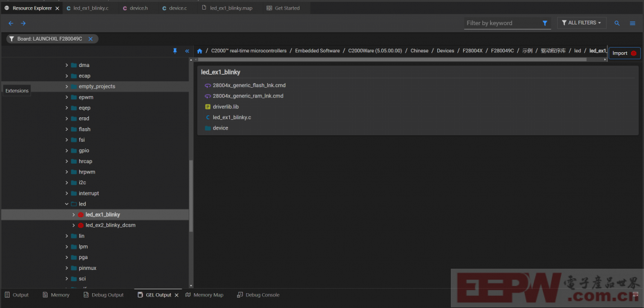Screen dimensions: 644x308
Task: Go back with the left arrow icon
Action: (11, 23)
